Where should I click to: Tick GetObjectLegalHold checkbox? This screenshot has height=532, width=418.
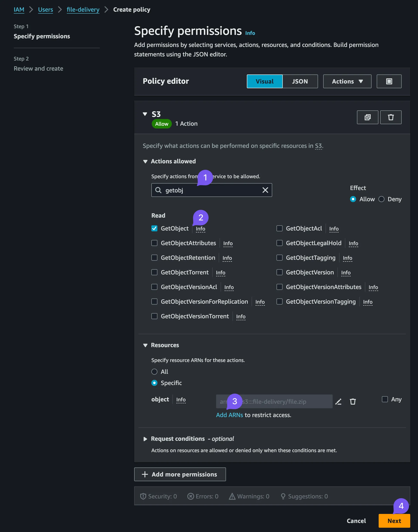click(279, 243)
